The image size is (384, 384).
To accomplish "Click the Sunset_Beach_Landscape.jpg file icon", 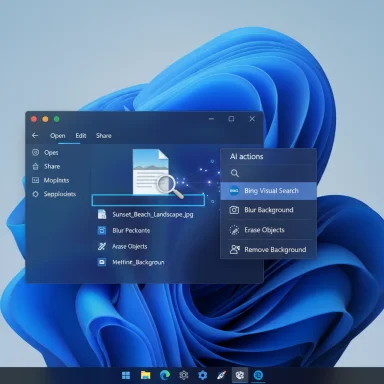I will (102, 214).
